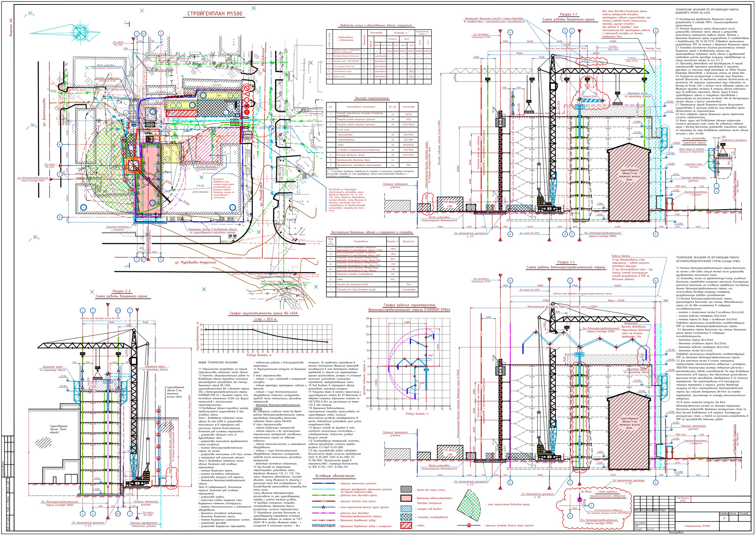Click the 'График грузоподъемности крана КБ-403А' title
756x535 pixels.
264,313
